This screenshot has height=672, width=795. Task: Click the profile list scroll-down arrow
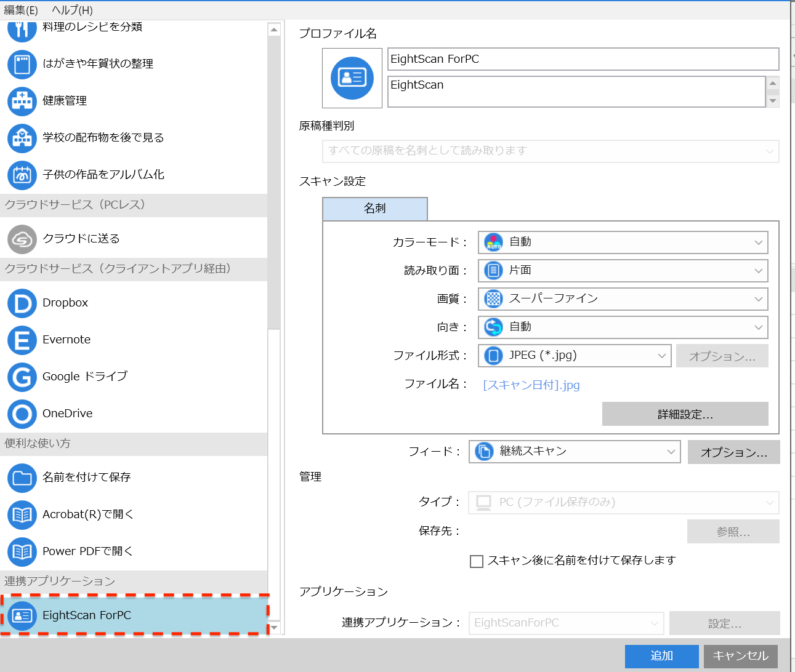(x=274, y=628)
